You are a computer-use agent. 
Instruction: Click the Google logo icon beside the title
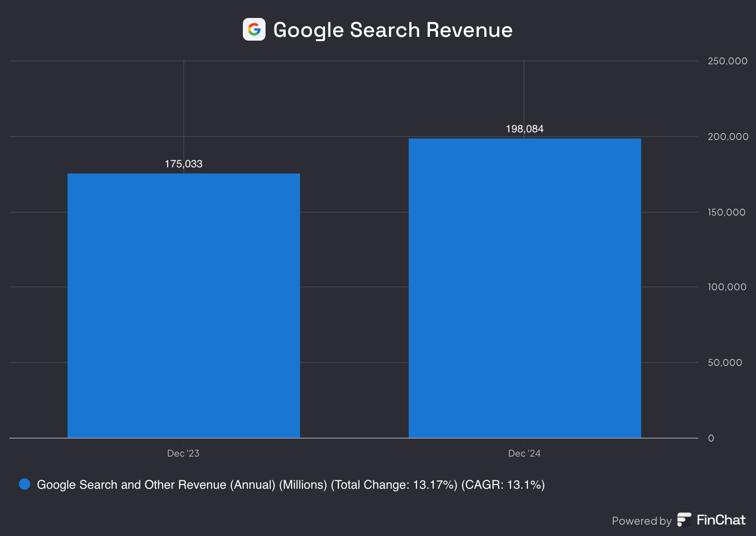254,29
